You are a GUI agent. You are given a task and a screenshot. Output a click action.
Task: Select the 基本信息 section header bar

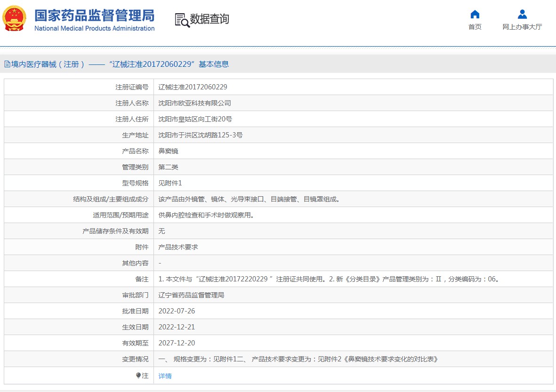[x=278, y=64]
